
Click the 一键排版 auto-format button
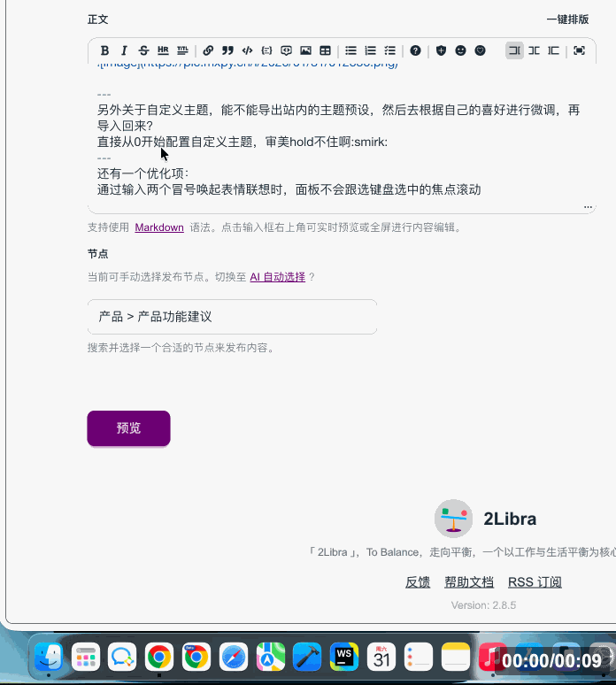tap(567, 19)
